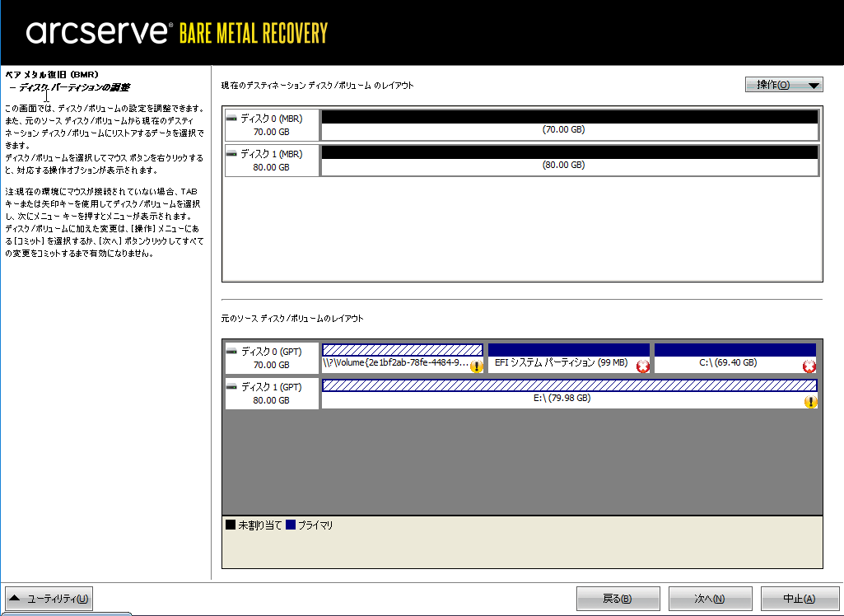Click the プライマリ legend text
Viewport: 844px width, 616px height.
click(315, 525)
